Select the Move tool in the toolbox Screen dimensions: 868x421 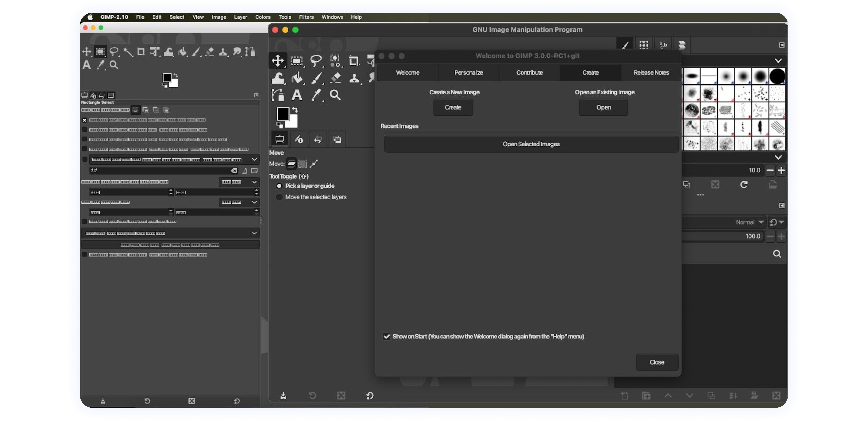click(278, 61)
